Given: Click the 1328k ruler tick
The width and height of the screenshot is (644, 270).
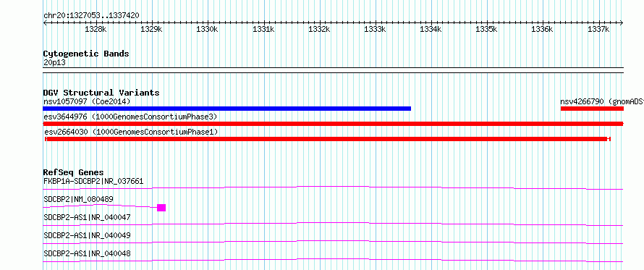Looking at the screenshot, I should [x=96, y=30].
